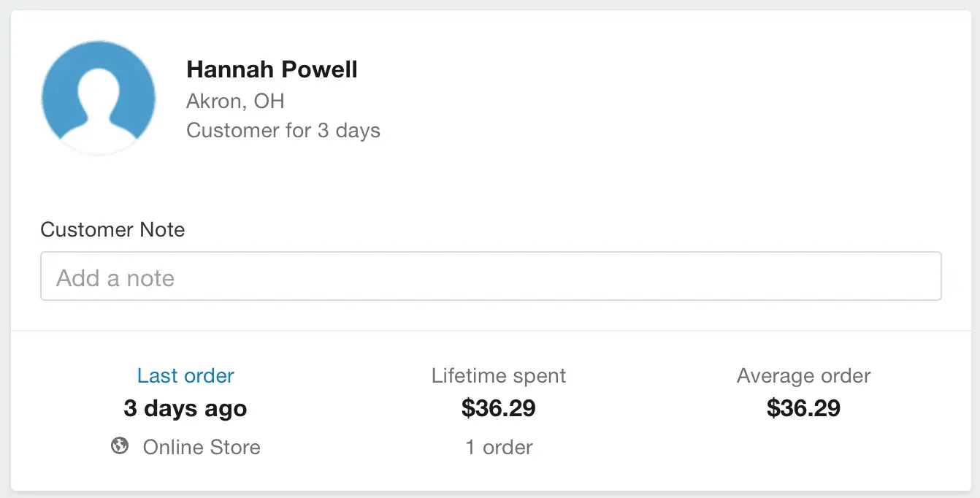Click the Online Store channel label

(202, 447)
